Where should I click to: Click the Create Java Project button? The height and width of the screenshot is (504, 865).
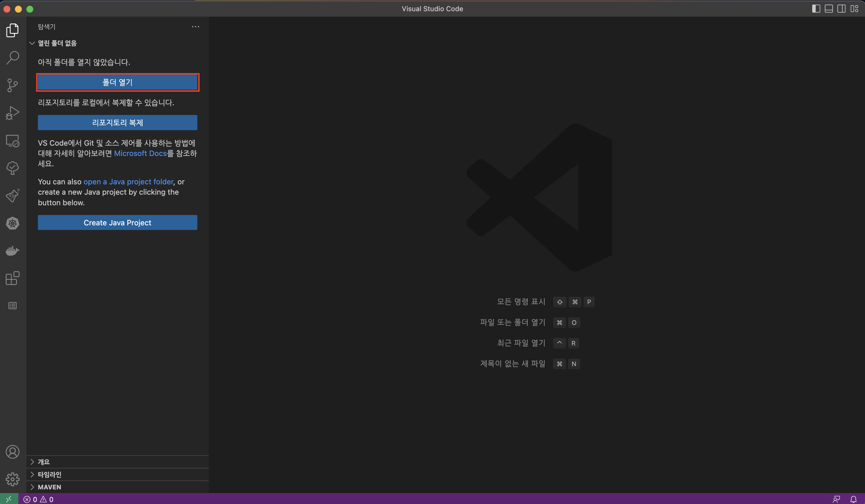pyautogui.click(x=117, y=223)
